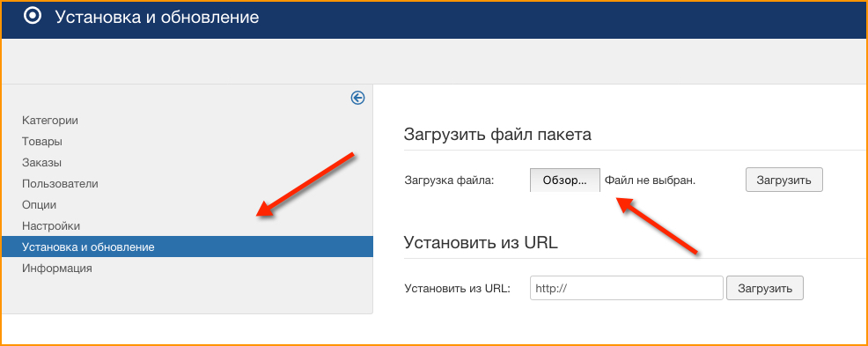The image size is (868, 346).
Task: Open the Информация sidebar item
Action: click(57, 268)
